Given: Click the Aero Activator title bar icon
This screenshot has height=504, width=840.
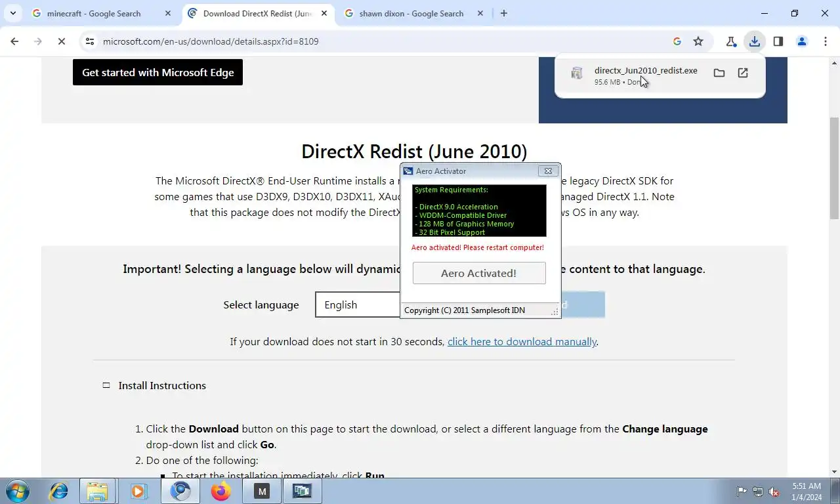Looking at the screenshot, I should click(x=408, y=171).
